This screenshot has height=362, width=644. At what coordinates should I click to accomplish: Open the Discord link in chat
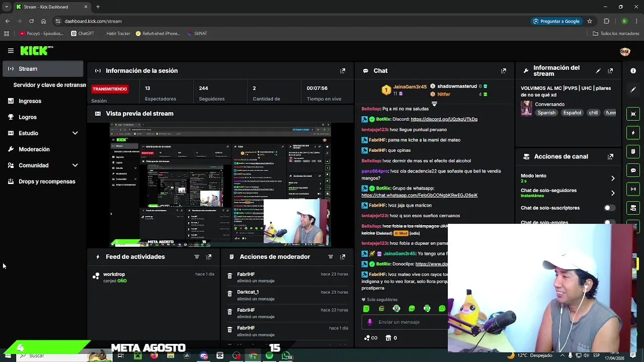coord(444,119)
